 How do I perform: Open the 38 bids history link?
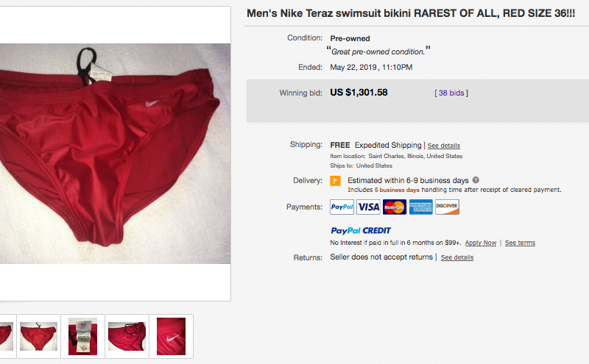tap(451, 93)
